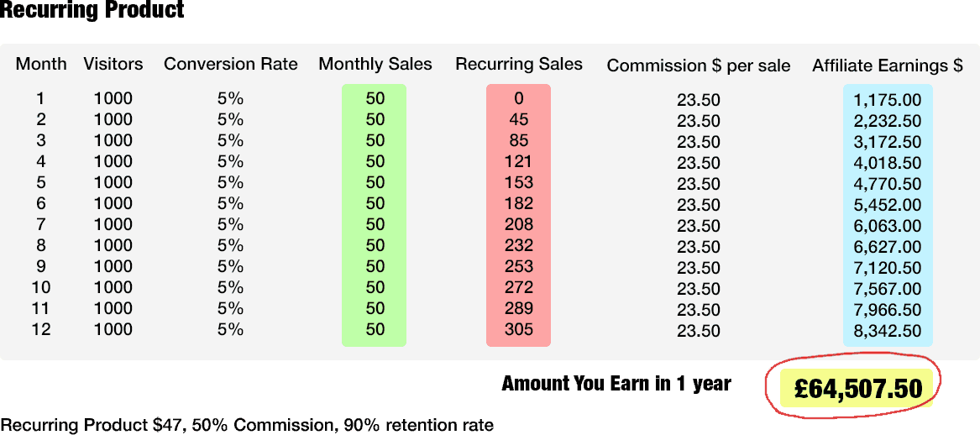Select the affiliate earnings cell 7,966.50
Screen dimensions: 980x435
(x=888, y=310)
